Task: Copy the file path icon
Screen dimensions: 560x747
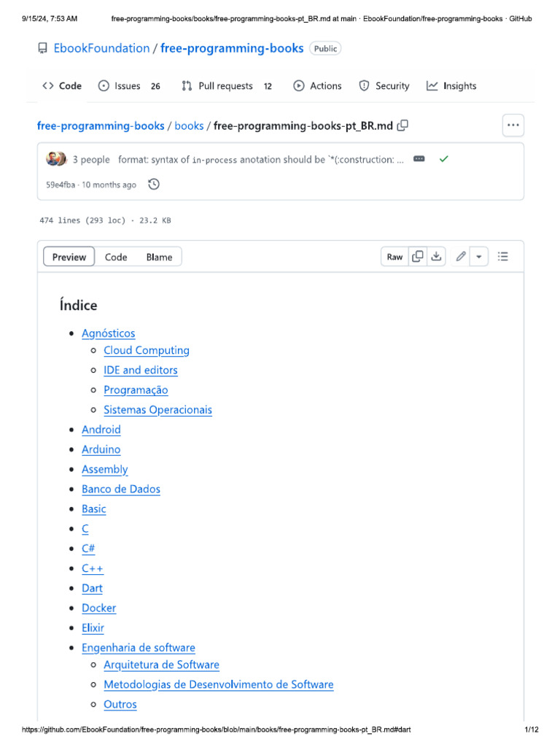Action: click(x=402, y=125)
